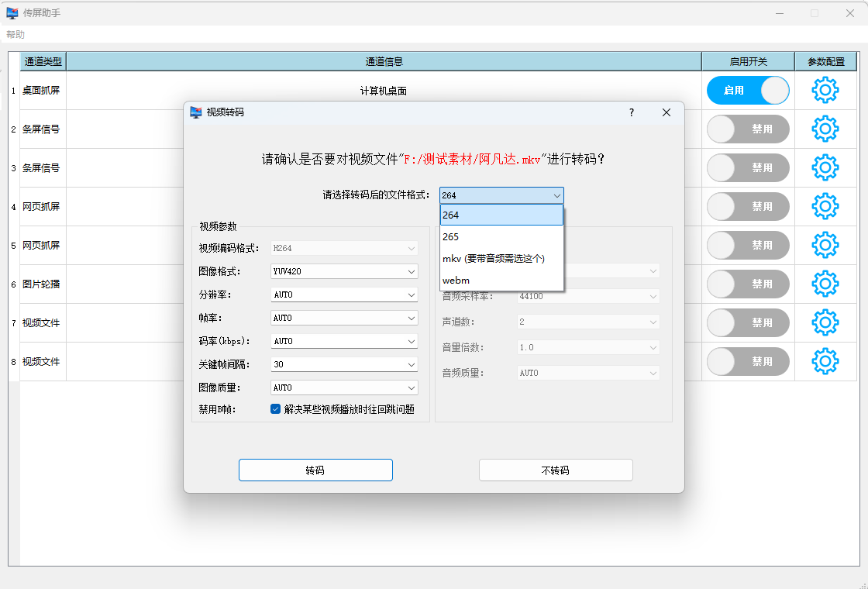Expand the 关键帧间隔 dropdown showing 30
The image size is (868, 589).
click(344, 364)
